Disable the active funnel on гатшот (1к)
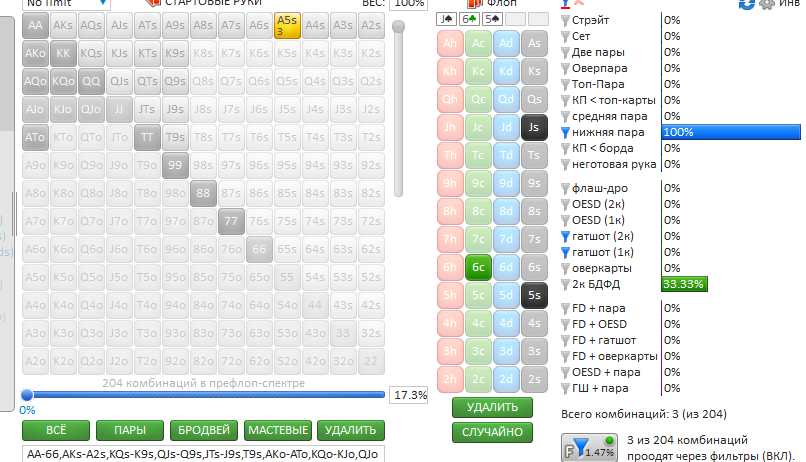 (x=565, y=252)
